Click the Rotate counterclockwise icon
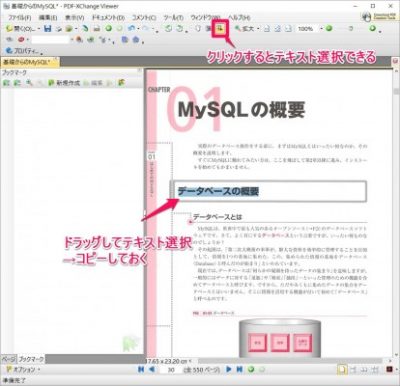 [x=168, y=29]
